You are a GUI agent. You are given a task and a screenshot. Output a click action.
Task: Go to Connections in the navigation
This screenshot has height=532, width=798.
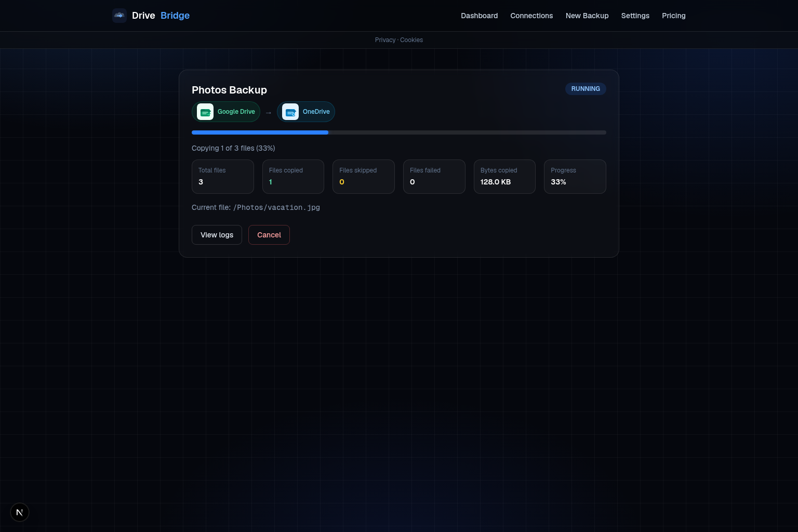(x=531, y=16)
